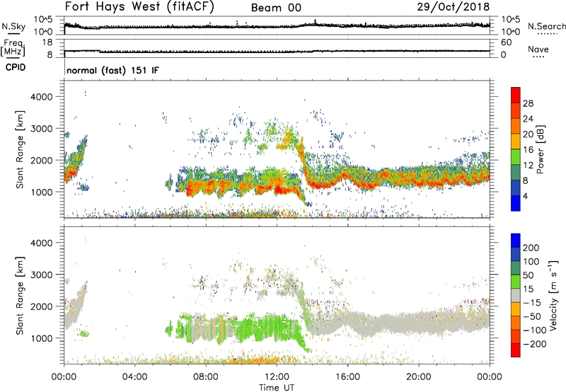Click the "3000" label on the velocity panel axis
Image resolution: width=566 pixels, height=392 pixels.
42,275
